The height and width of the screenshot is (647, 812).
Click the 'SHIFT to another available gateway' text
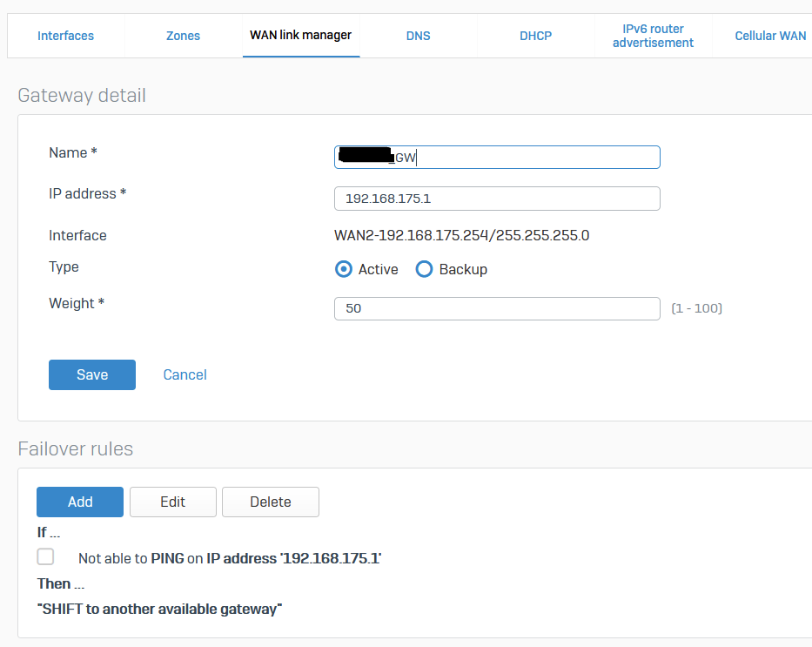(159, 610)
